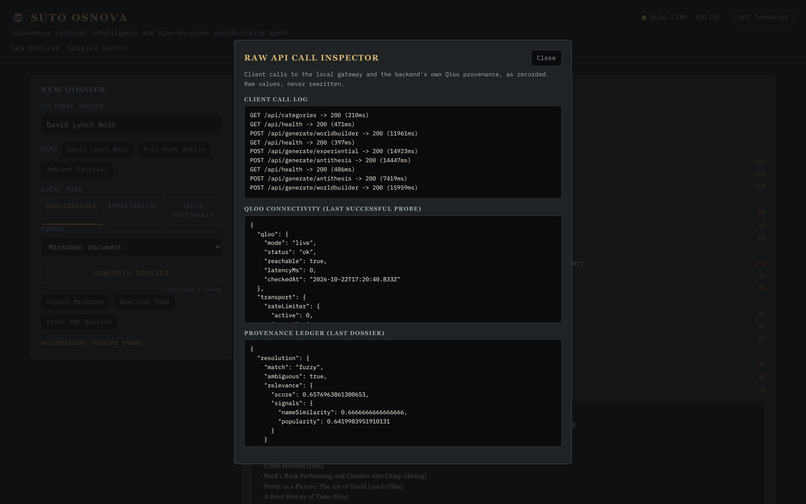The height and width of the screenshot is (504, 806).
Task: Click the "match": "fuzzy" line
Action: (294, 367)
